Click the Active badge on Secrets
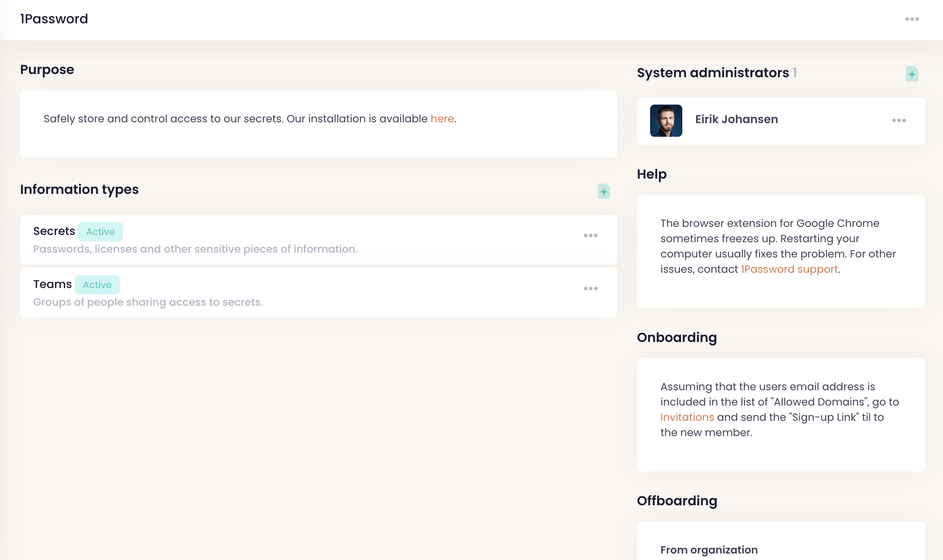 pos(100,232)
